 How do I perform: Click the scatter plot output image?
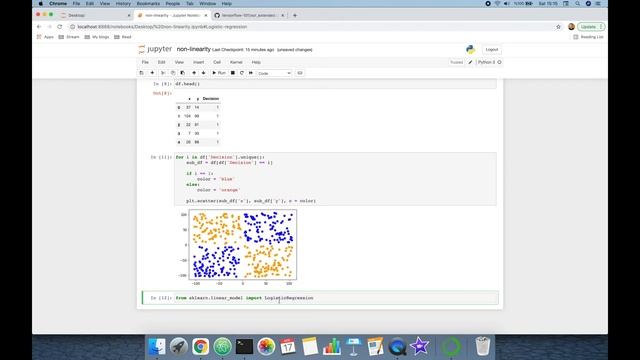click(239, 247)
